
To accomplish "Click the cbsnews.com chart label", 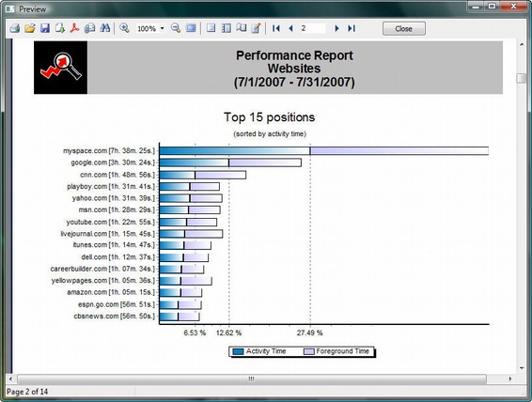I will pos(115,317).
